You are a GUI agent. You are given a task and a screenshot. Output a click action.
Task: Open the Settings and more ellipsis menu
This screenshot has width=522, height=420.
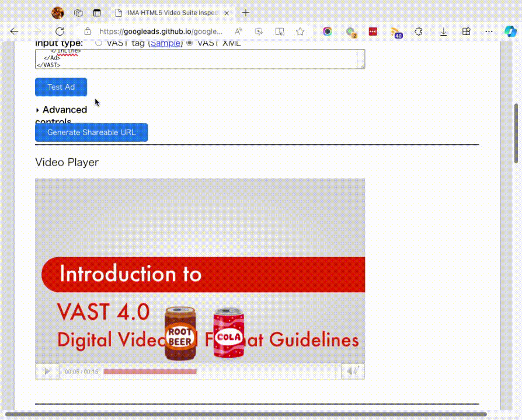coord(489,32)
